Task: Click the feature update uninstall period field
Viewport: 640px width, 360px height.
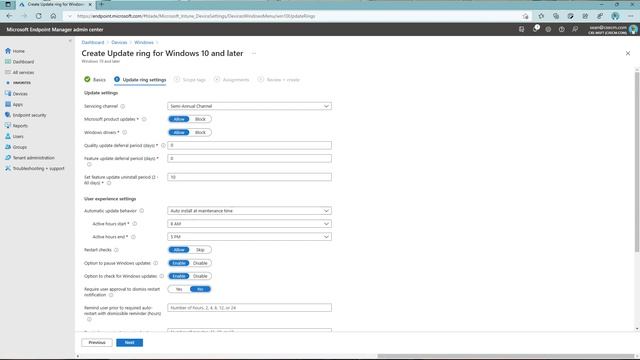Action: coord(249,177)
